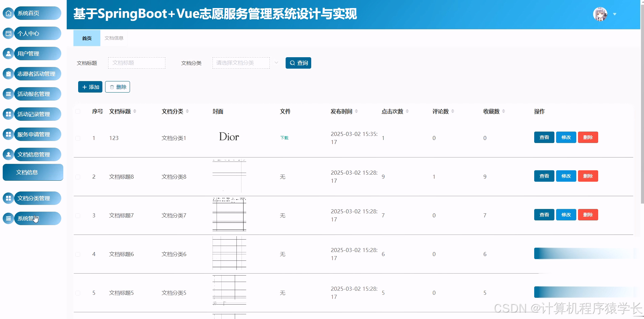Click the 系统首页 home icon in sidebar

pos(8,13)
